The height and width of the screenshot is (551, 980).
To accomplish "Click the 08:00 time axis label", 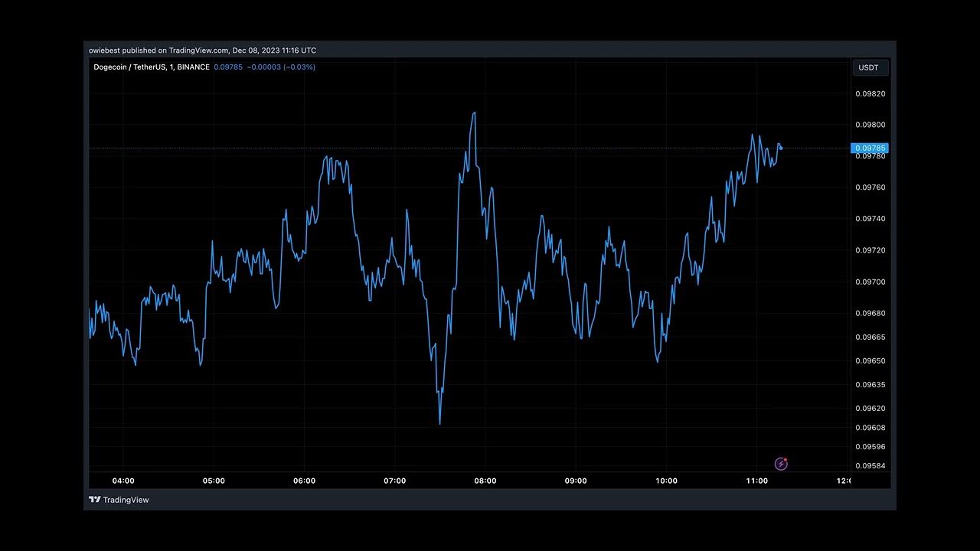I will point(485,481).
